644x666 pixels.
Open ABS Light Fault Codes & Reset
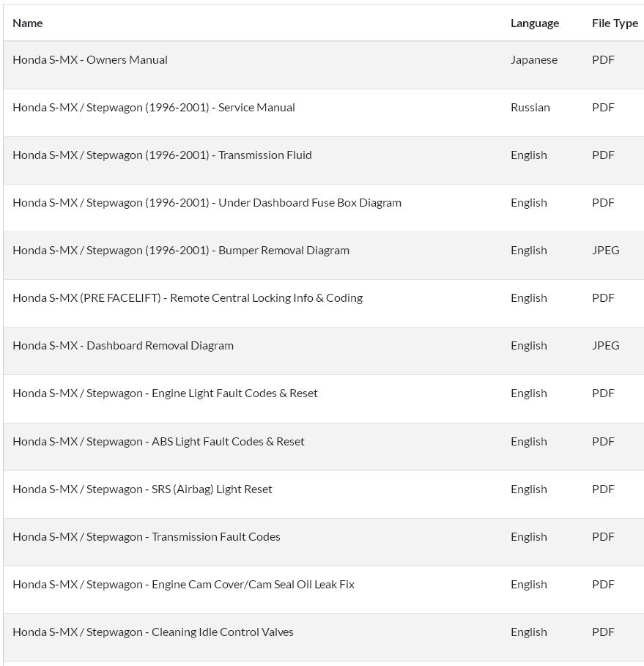tap(158, 442)
